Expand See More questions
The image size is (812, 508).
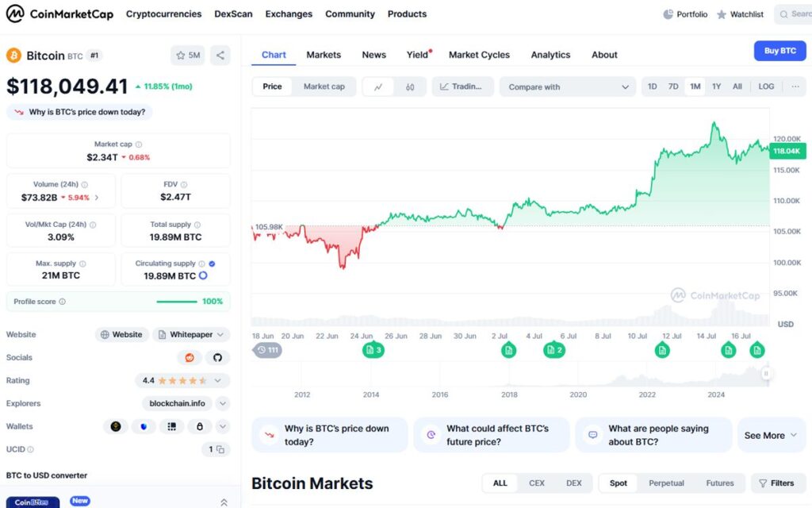[x=771, y=436]
